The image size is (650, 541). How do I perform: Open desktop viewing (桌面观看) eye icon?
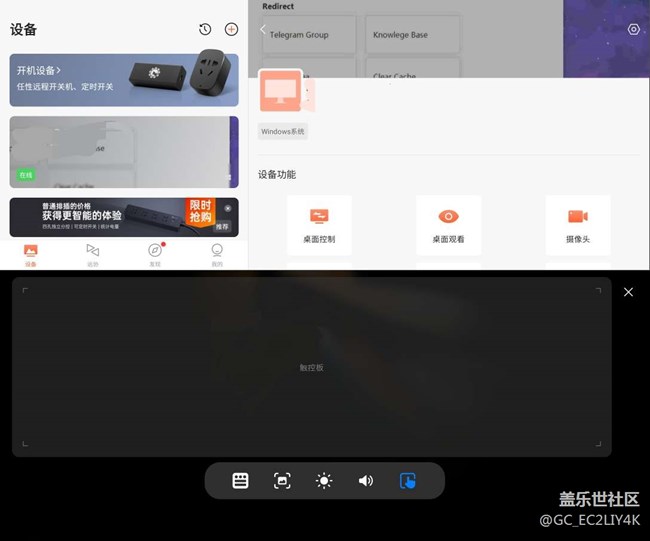[448, 217]
